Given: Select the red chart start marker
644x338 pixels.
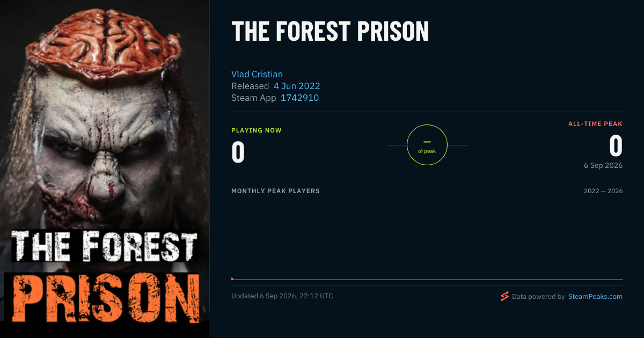Looking at the screenshot, I should (232, 278).
